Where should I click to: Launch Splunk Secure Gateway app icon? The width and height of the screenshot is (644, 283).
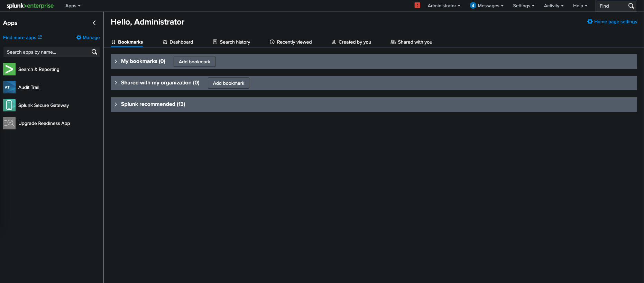(9, 105)
